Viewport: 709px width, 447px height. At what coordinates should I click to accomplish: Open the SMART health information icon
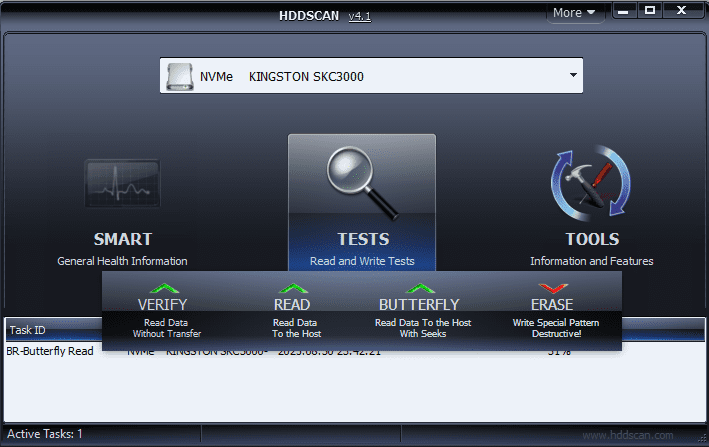point(122,183)
